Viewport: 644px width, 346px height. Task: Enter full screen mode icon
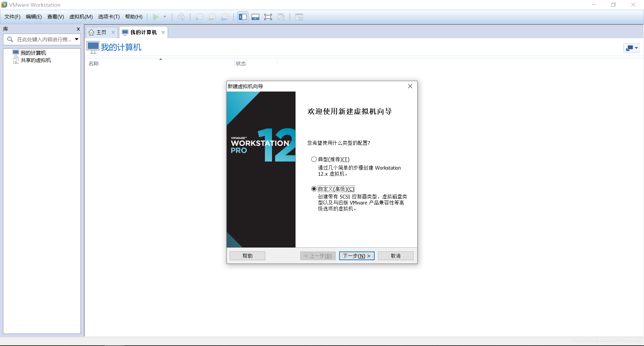pyautogui.click(x=268, y=17)
